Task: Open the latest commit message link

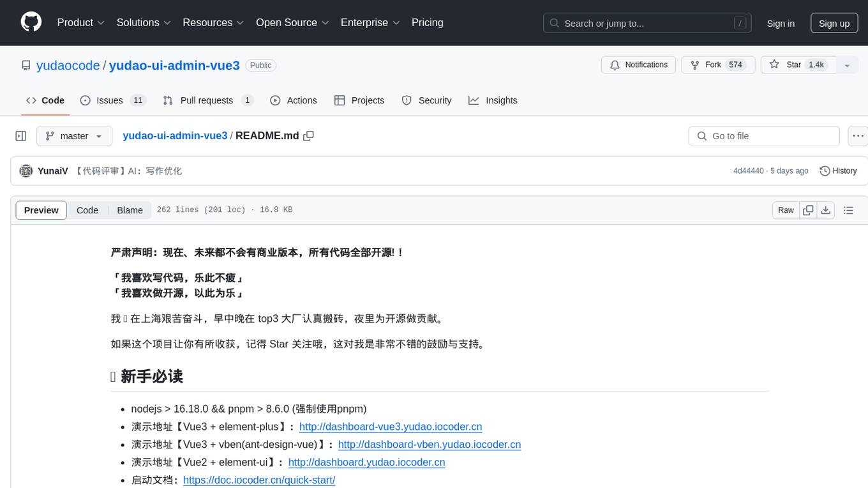Action: pyautogui.click(x=128, y=171)
